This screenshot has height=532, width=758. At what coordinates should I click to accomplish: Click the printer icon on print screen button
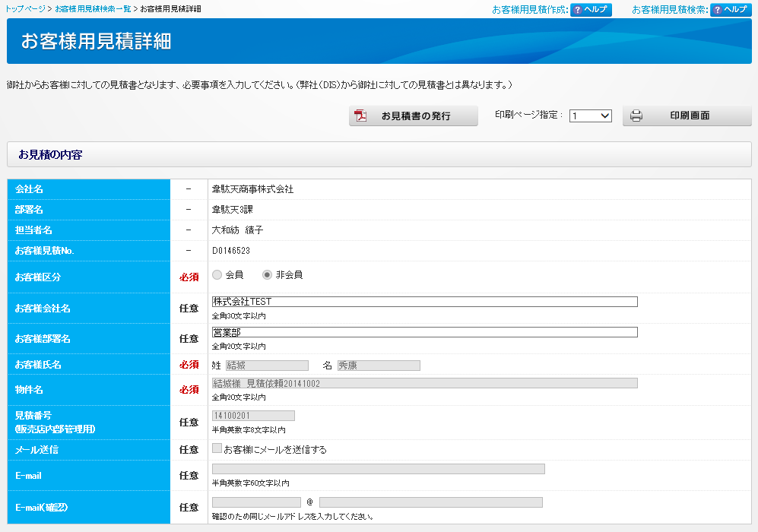[636, 116]
